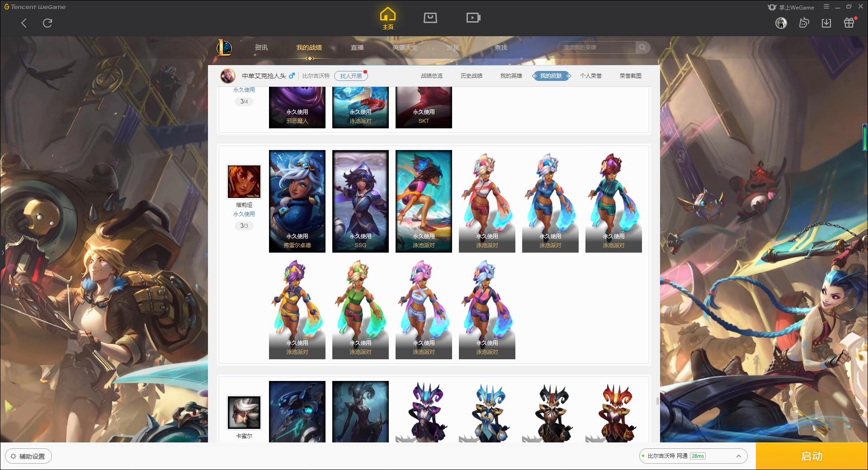Select the blue-outfit 泳池派对 chroma

click(x=550, y=201)
